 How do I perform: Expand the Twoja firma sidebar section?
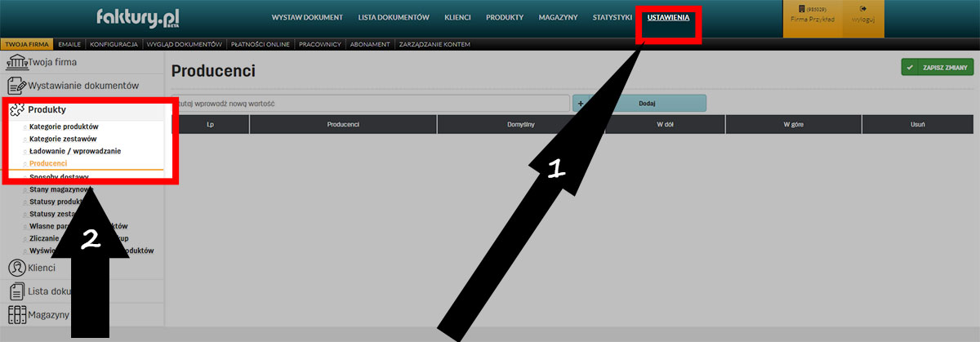(52, 62)
